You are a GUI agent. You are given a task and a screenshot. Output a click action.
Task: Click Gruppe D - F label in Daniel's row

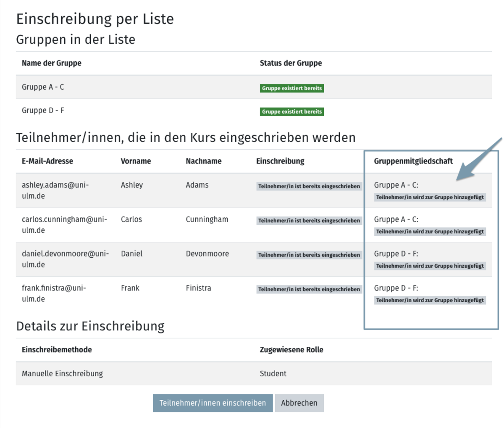[396, 254]
